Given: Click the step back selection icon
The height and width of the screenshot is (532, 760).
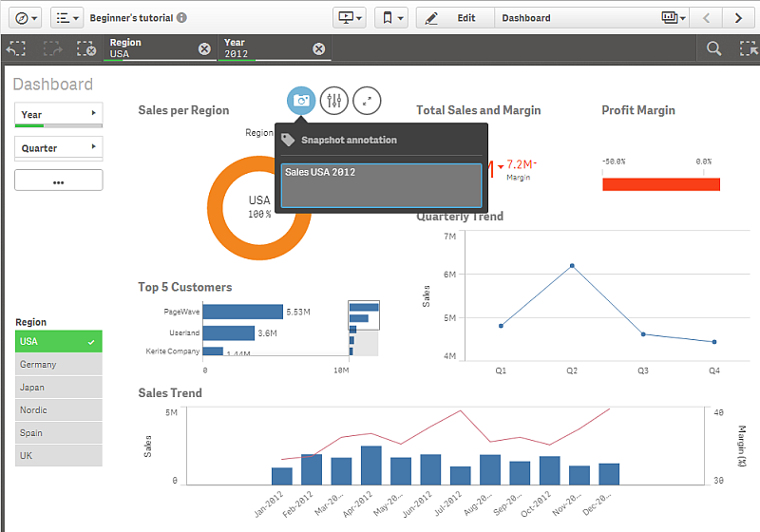Looking at the screenshot, I should [16, 48].
